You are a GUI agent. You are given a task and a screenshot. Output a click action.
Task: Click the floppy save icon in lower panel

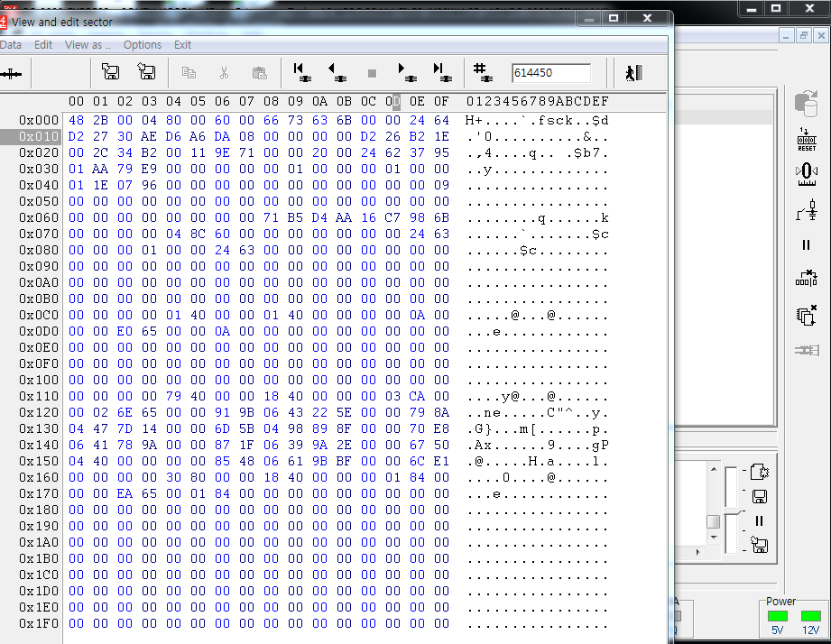coord(760,496)
